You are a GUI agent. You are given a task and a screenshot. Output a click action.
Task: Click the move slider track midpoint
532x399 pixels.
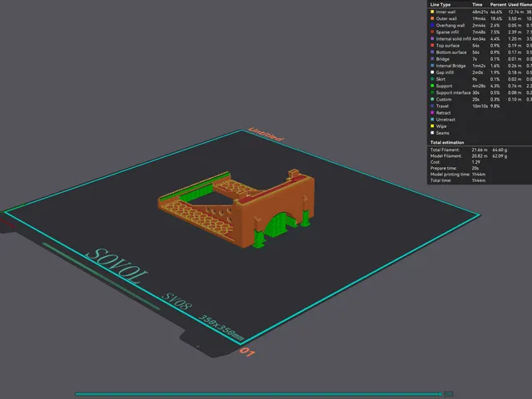[258, 394]
